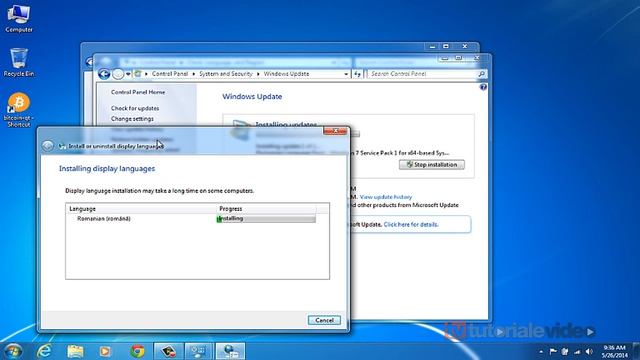Click 'Control Panel' breadcrumb in address bar
640x360 pixels.
(170, 74)
